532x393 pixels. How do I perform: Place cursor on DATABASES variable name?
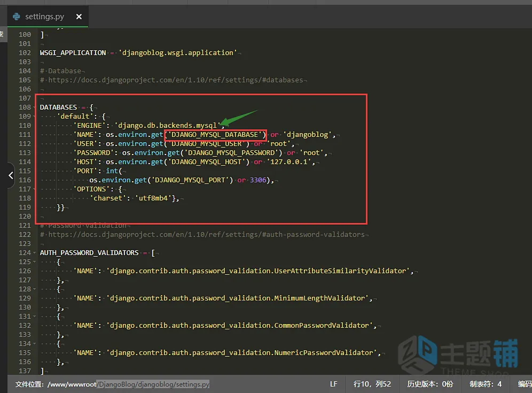pos(58,107)
